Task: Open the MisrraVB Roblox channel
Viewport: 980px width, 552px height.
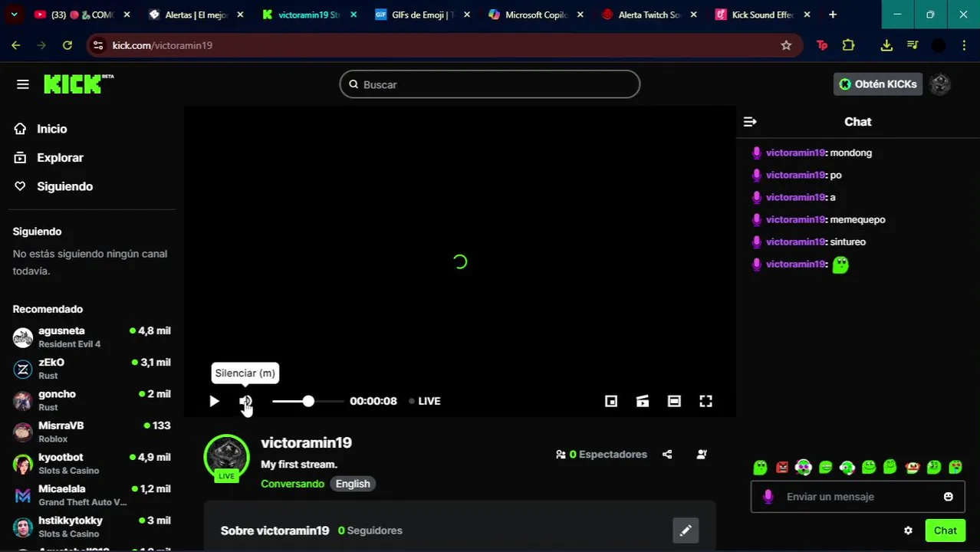Action: (x=92, y=432)
